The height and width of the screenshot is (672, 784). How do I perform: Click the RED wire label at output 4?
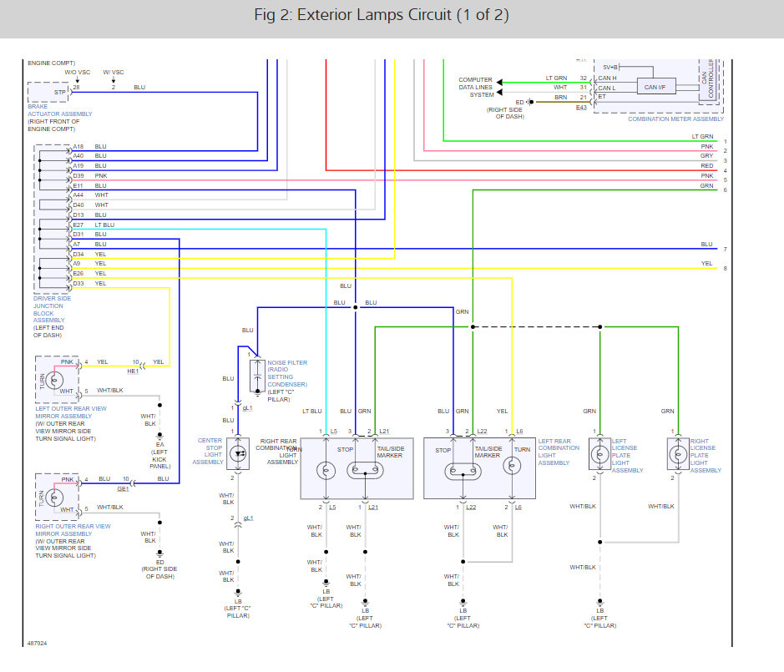pos(706,165)
